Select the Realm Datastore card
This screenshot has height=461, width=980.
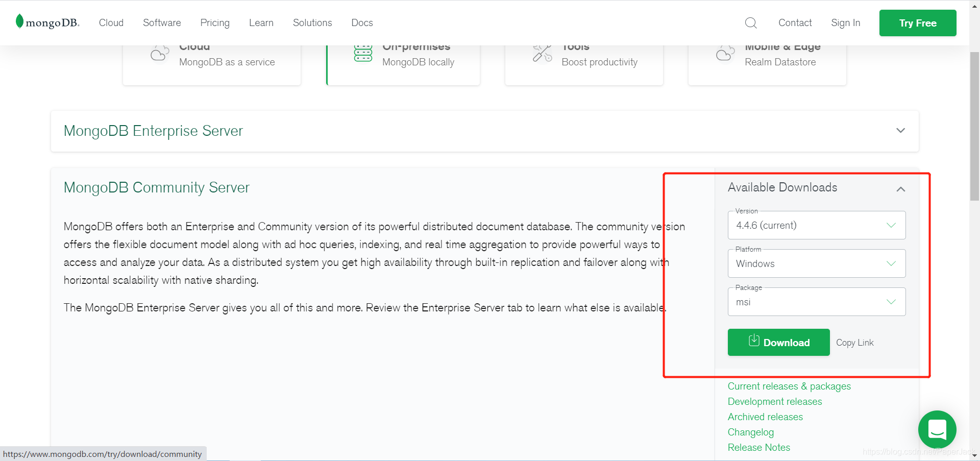coord(767,65)
